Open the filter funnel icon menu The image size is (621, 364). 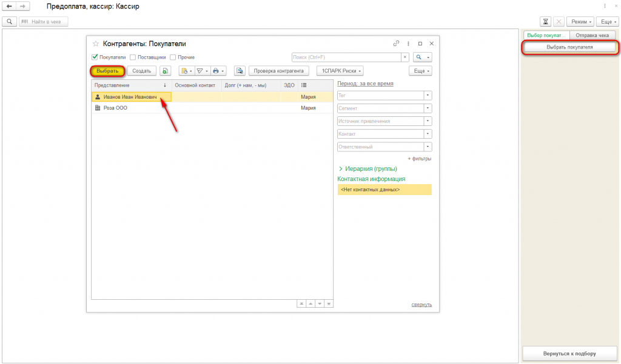click(202, 71)
